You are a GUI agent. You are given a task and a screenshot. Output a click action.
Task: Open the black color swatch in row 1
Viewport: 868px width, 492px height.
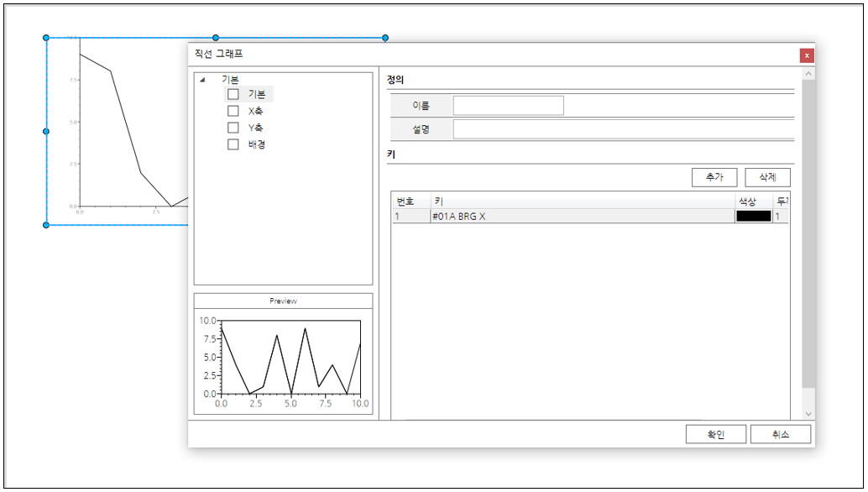753,216
